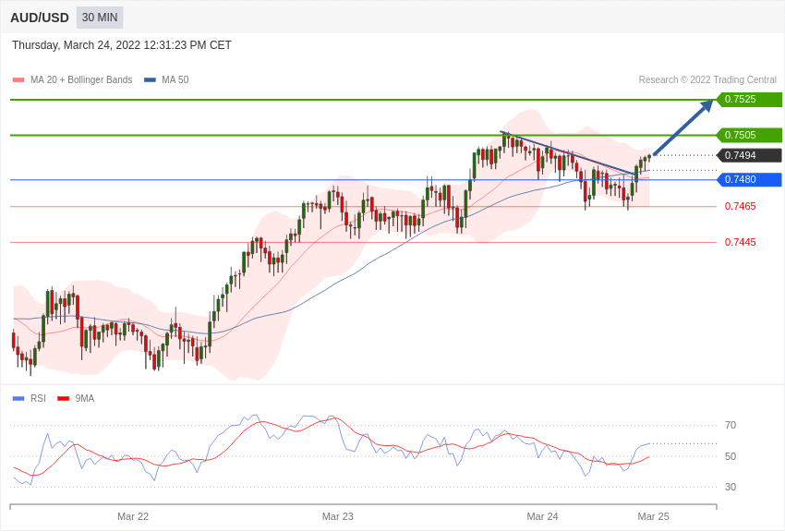Screen dimensions: 785x532
Task: Click the RSI 30 level label
Action: pyautogui.click(x=731, y=487)
